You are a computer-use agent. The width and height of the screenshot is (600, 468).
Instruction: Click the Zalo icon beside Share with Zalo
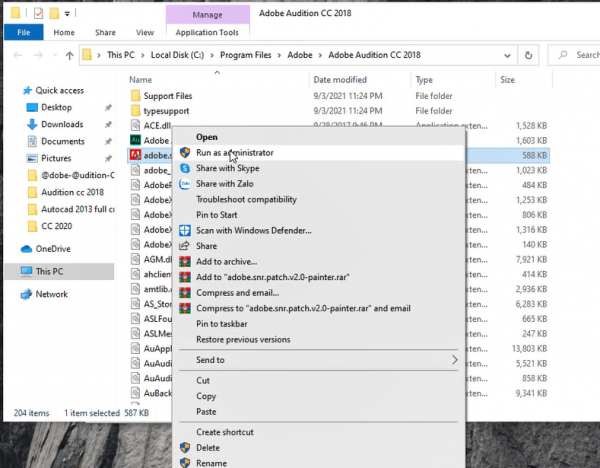(x=184, y=184)
